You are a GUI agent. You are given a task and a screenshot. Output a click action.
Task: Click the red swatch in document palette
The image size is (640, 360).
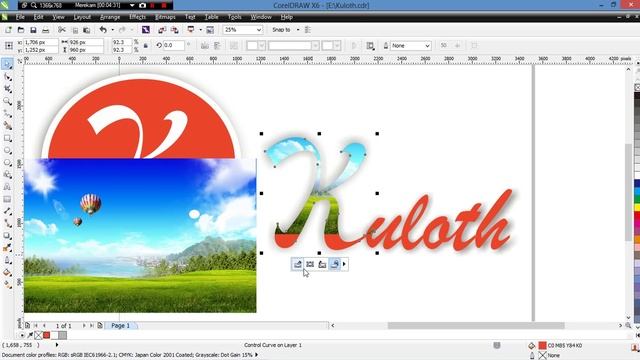(x=47, y=335)
